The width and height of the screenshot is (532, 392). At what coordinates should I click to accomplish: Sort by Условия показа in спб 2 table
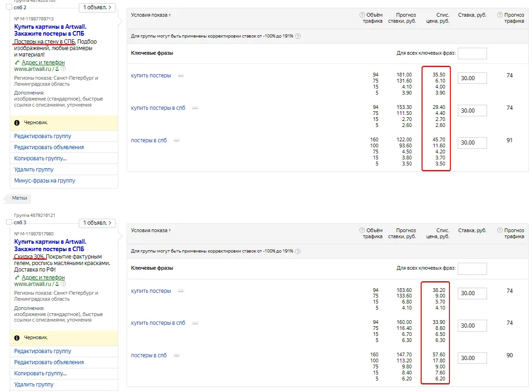click(151, 15)
